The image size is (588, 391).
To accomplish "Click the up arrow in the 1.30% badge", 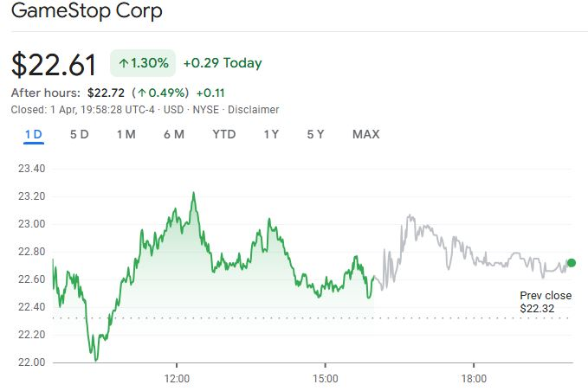I will (124, 63).
